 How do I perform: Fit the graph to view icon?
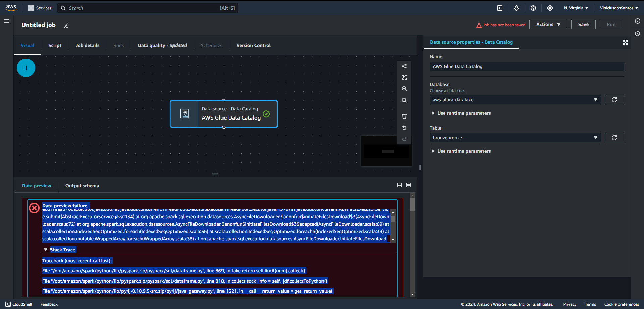(404, 77)
